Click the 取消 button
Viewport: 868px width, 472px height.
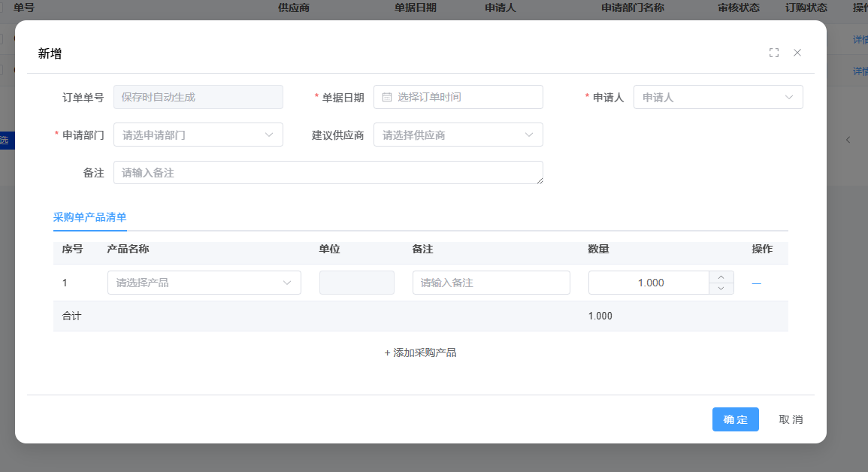tap(791, 419)
